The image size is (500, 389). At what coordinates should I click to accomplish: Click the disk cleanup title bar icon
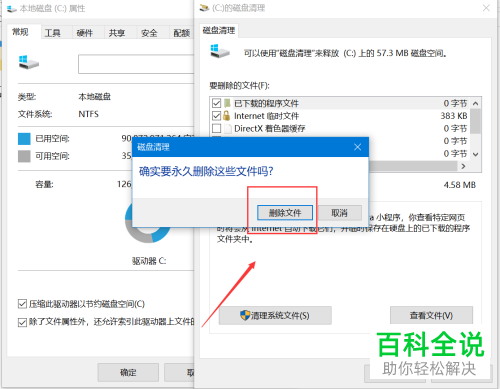204,8
